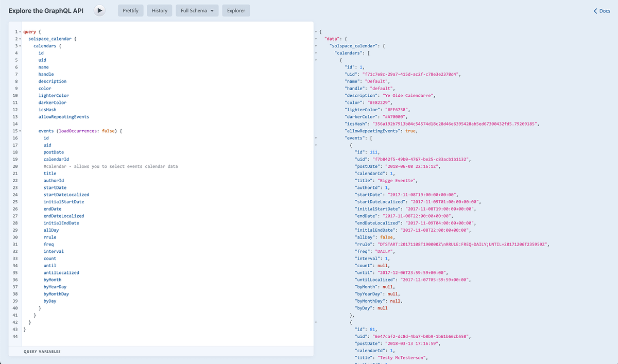Click the #calendar comment on line 20

click(111, 167)
